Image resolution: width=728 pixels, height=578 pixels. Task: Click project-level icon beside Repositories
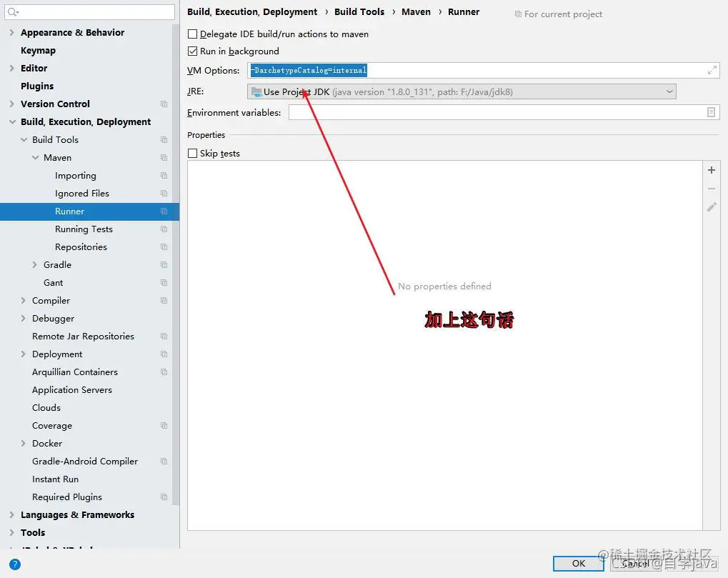tap(164, 247)
